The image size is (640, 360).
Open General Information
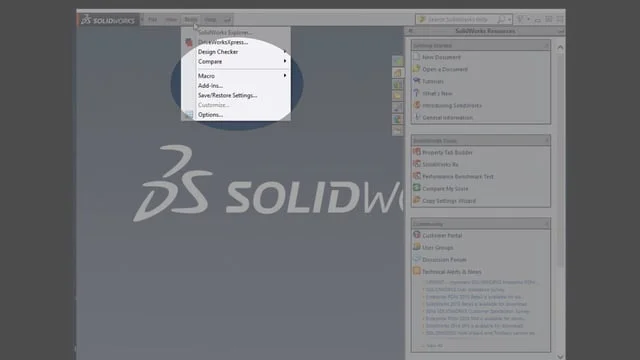click(x=447, y=118)
